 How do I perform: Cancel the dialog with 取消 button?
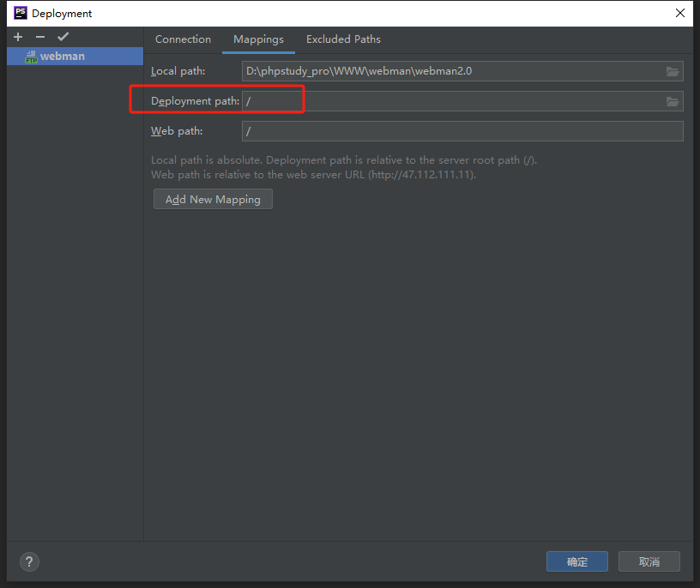click(x=649, y=561)
